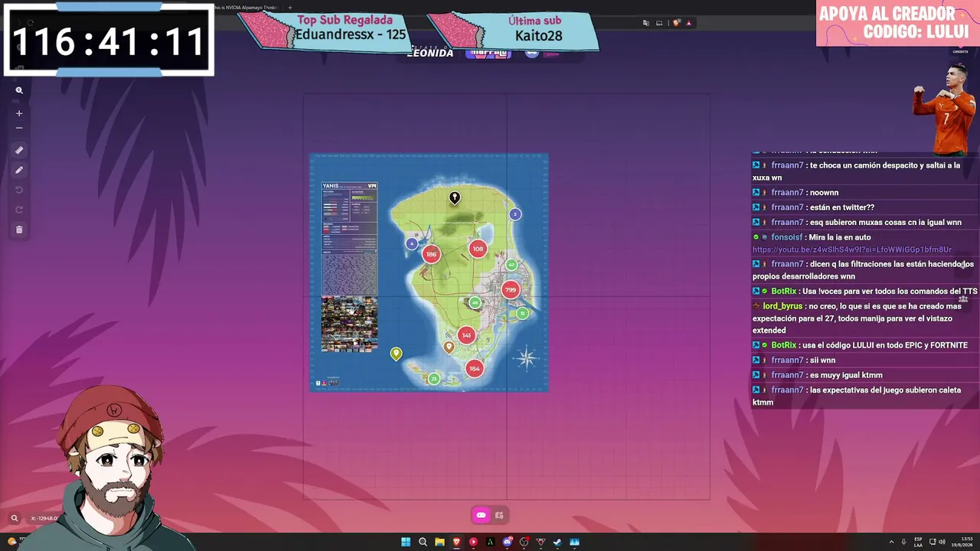Zoom in with the plus button
Image resolution: width=980 pixels, height=551 pixels.
pos(19,113)
